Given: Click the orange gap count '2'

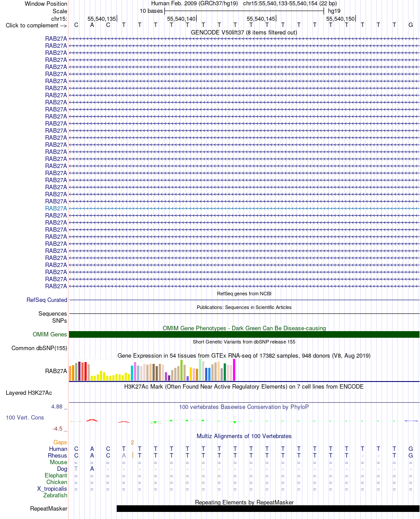Looking at the screenshot, I should pyautogui.click(x=132, y=442).
